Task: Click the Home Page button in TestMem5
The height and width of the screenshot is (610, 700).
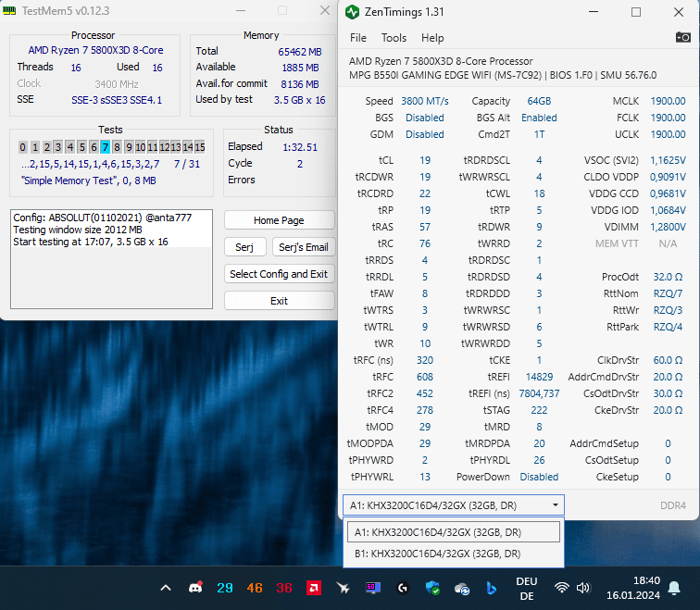Action: (x=279, y=220)
